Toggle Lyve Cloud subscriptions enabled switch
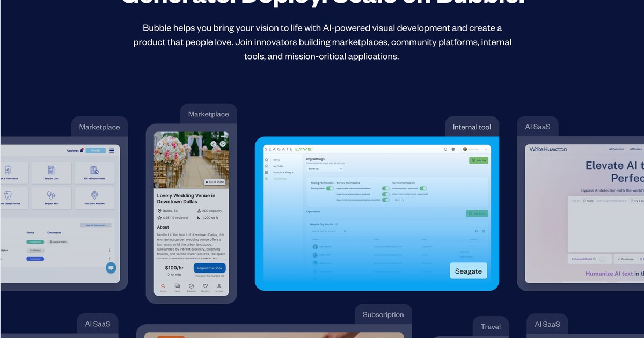Image resolution: width=644 pixels, height=338 pixels. point(385,194)
